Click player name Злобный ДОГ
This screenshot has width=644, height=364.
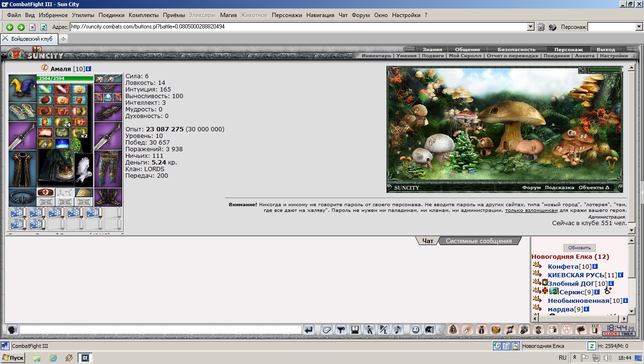point(571,283)
